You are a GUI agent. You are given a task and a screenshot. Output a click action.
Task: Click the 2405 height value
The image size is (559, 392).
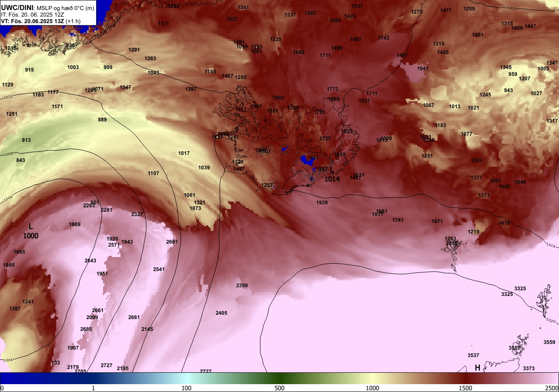coord(221,313)
